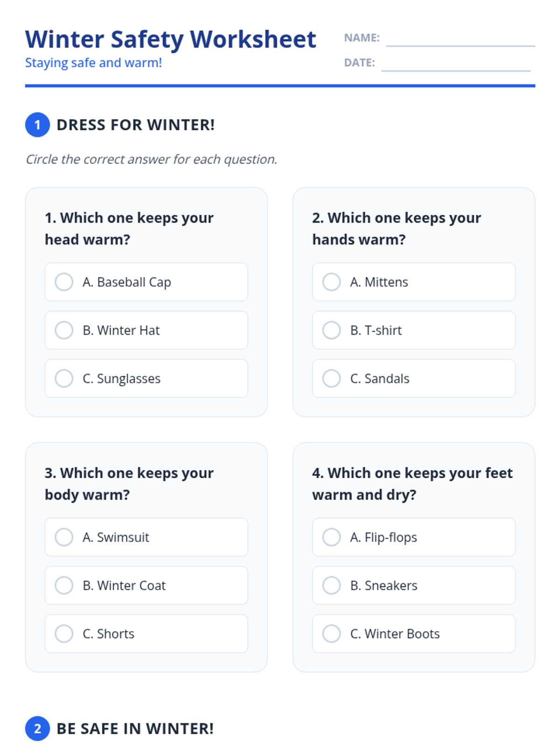The width and height of the screenshot is (560, 747).
Task: Choose the Sandals radio circle
Action: (x=331, y=378)
